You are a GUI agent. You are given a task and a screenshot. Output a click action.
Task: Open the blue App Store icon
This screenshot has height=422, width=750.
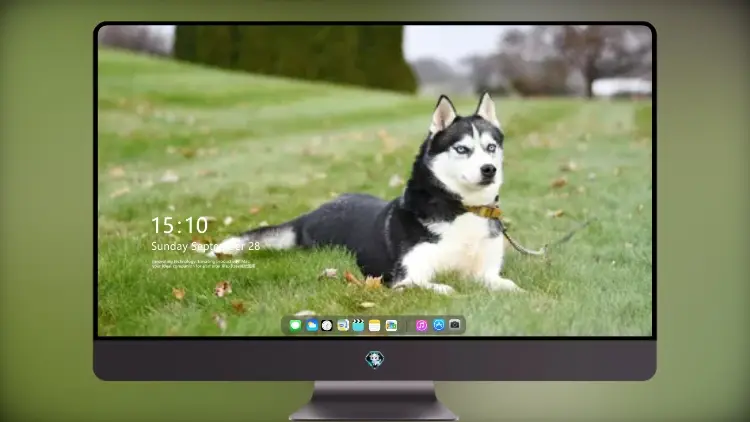coord(439,325)
